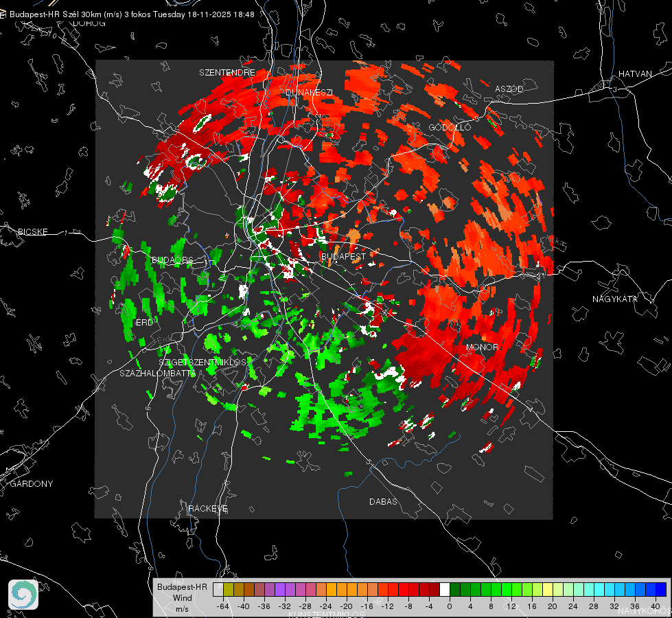Click the 16 legend value
Viewport: 672px width, 618px height.
[x=531, y=606]
